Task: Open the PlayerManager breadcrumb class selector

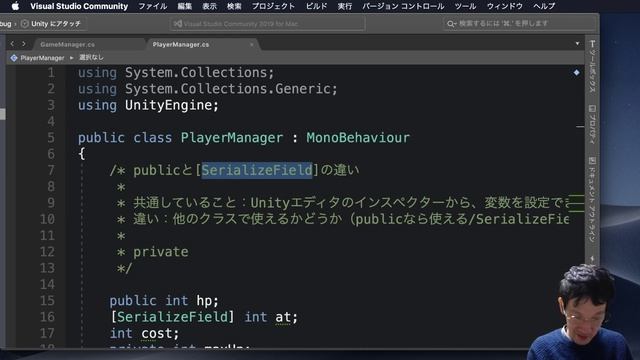Action: [38, 58]
